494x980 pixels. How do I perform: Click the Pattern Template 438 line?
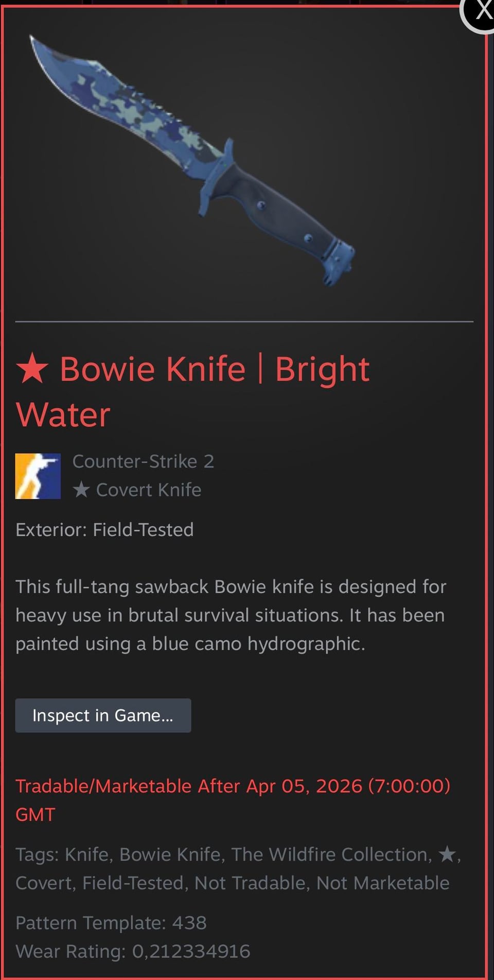[111, 923]
